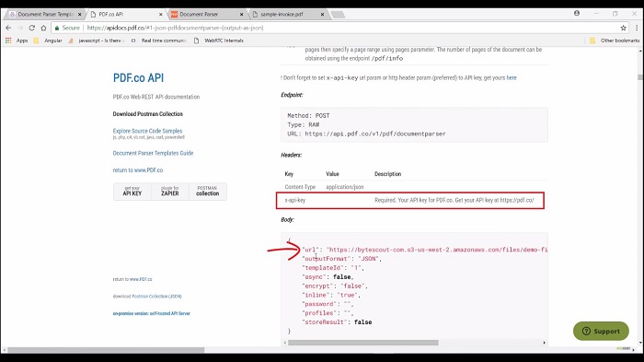Image resolution: width=644 pixels, height=362 pixels.
Task: Open download Postman Collection (JSON) link
Action: 147,297
